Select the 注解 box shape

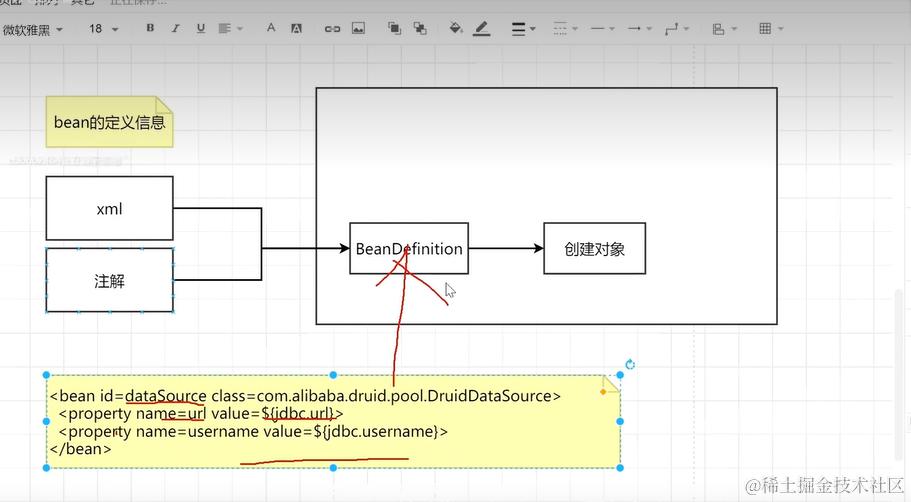point(109,281)
